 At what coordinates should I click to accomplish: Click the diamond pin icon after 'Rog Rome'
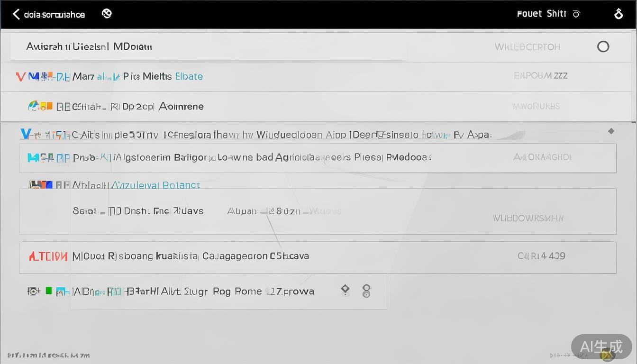(x=345, y=291)
